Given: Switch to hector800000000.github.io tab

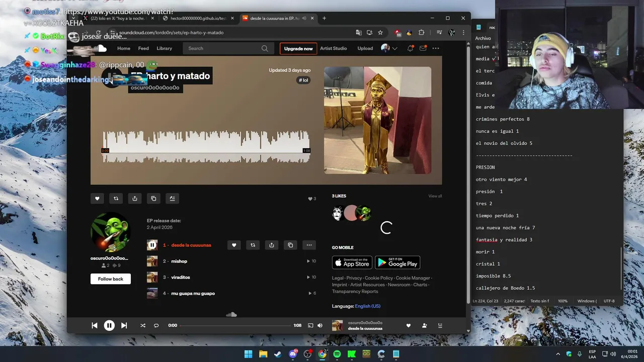Looking at the screenshot, I should tap(199, 18).
